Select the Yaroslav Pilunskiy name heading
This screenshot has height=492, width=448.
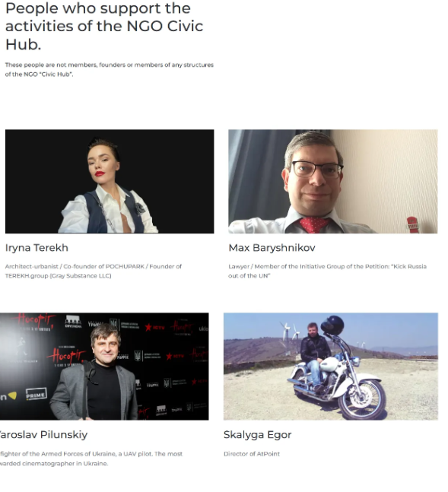coord(43,435)
